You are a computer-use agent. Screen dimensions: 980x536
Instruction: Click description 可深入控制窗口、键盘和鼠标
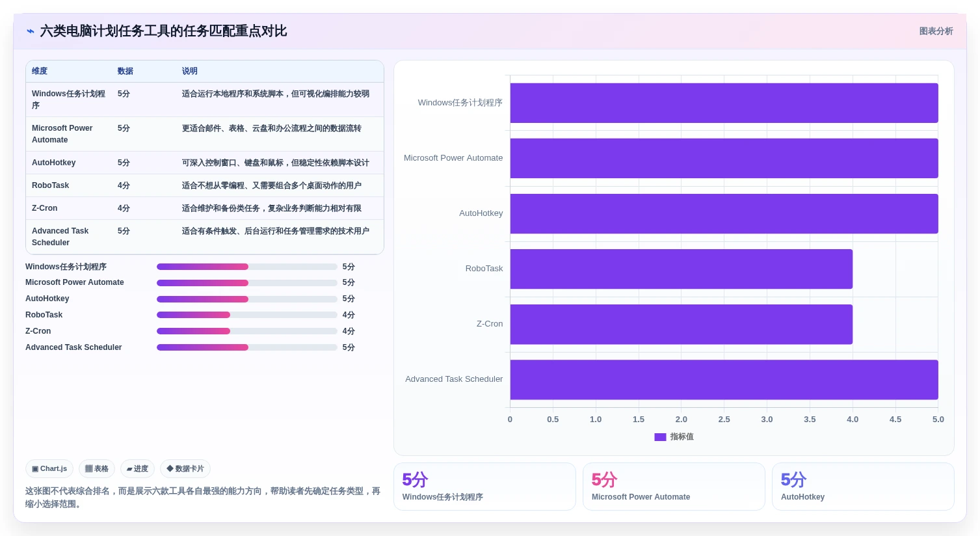pos(276,163)
